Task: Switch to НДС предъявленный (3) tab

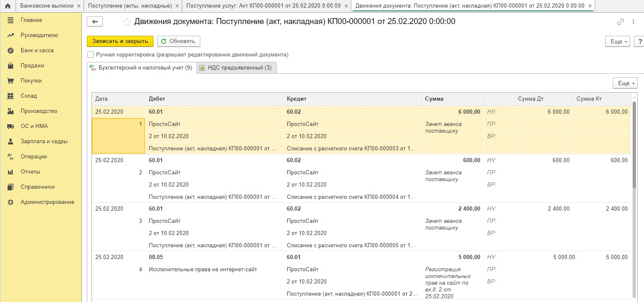Action: [x=237, y=68]
